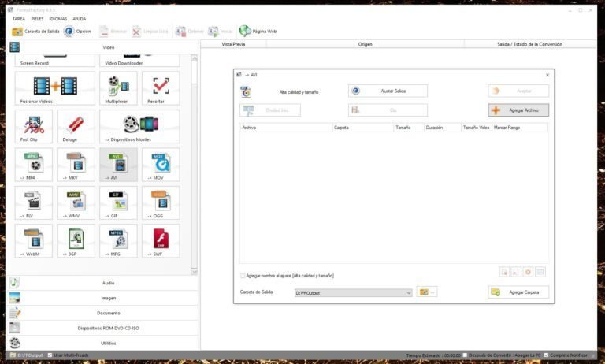Viewport: 605px width, 364px height.
Task: Choose the Dispositivos Moviles conversion
Action: (139, 126)
